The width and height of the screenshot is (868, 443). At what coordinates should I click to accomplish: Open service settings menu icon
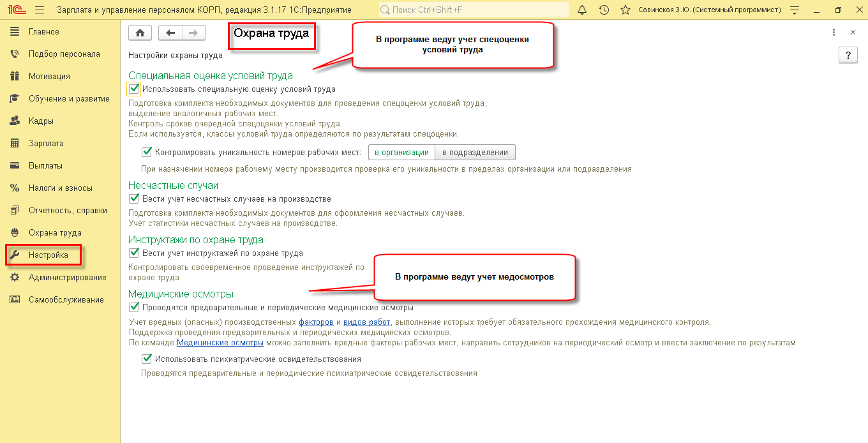(795, 10)
